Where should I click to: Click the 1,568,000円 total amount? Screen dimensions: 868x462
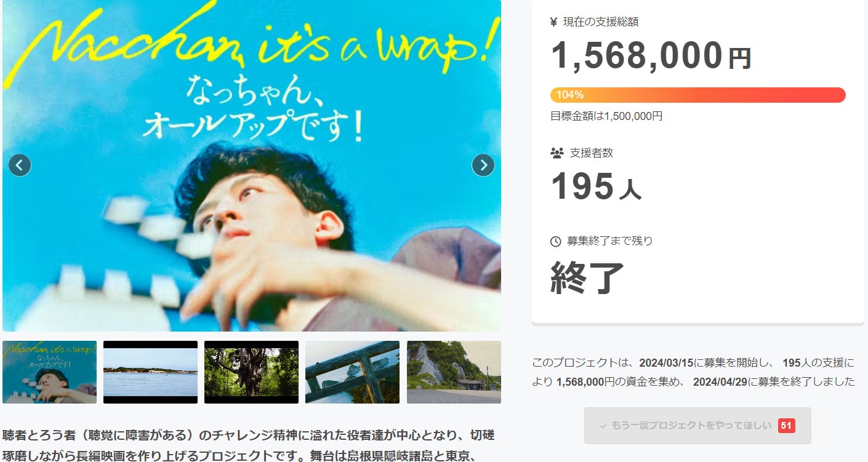point(651,56)
